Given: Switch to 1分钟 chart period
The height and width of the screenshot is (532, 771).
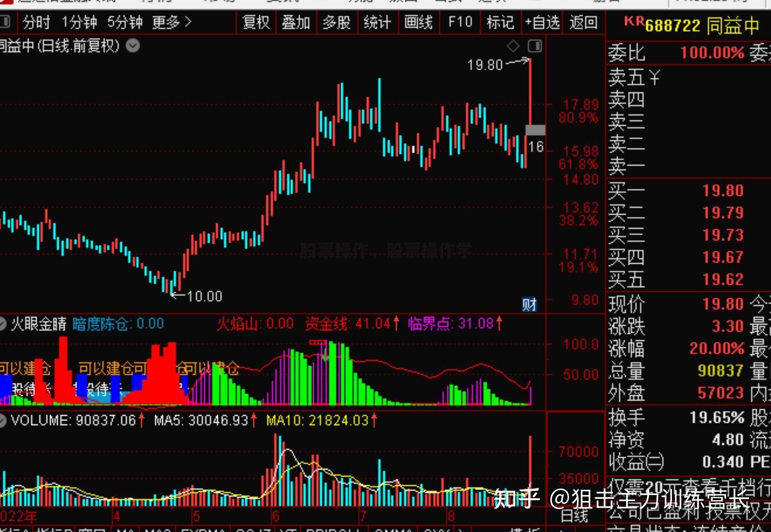Looking at the screenshot, I should click(x=79, y=22).
